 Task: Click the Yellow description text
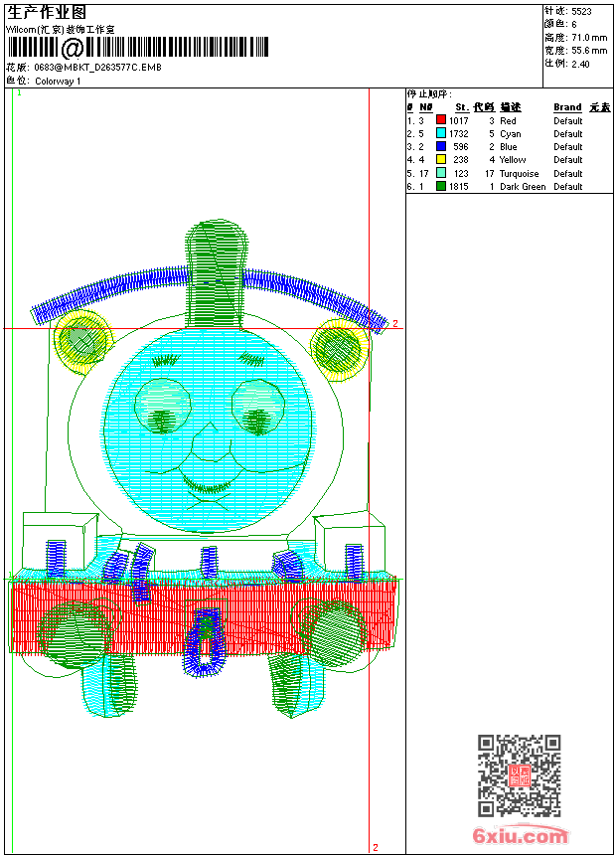click(513, 160)
